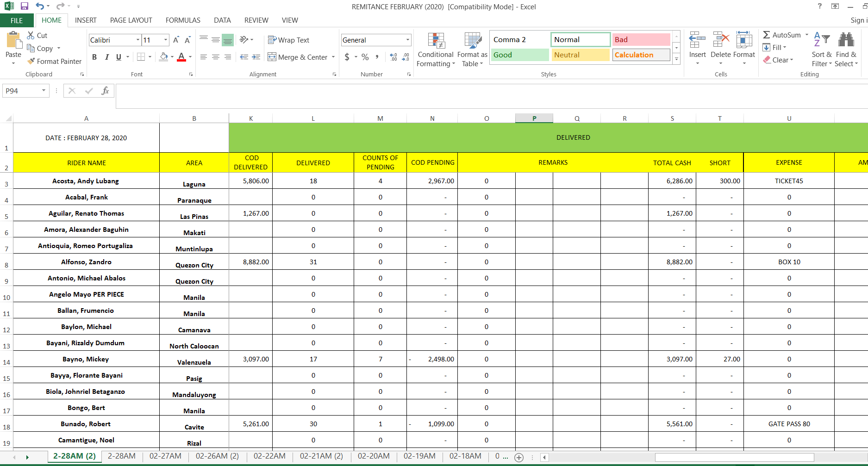The width and height of the screenshot is (868, 466).
Task: Open the General number format dropdown
Action: (407, 40)
